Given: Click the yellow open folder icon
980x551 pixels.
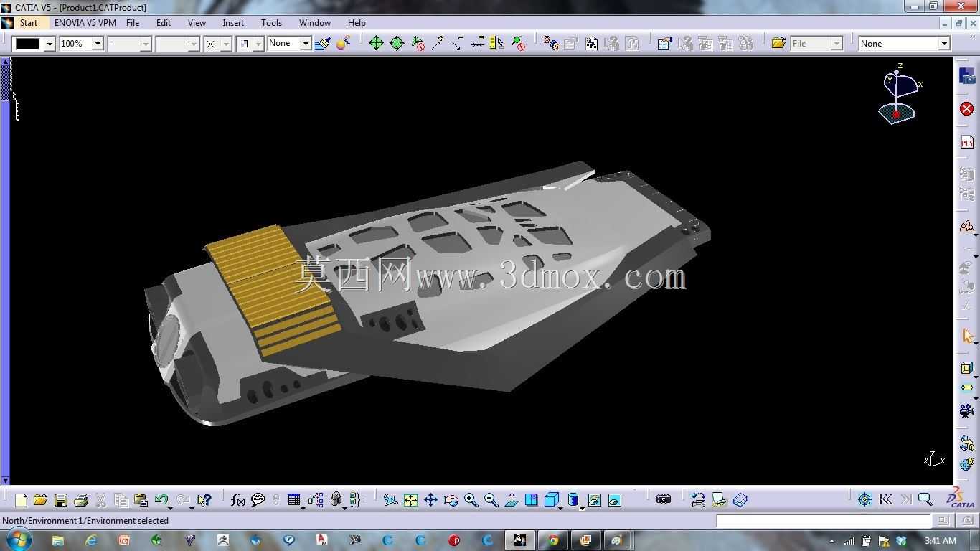Looking at the screenshot, I should point(778,44).
